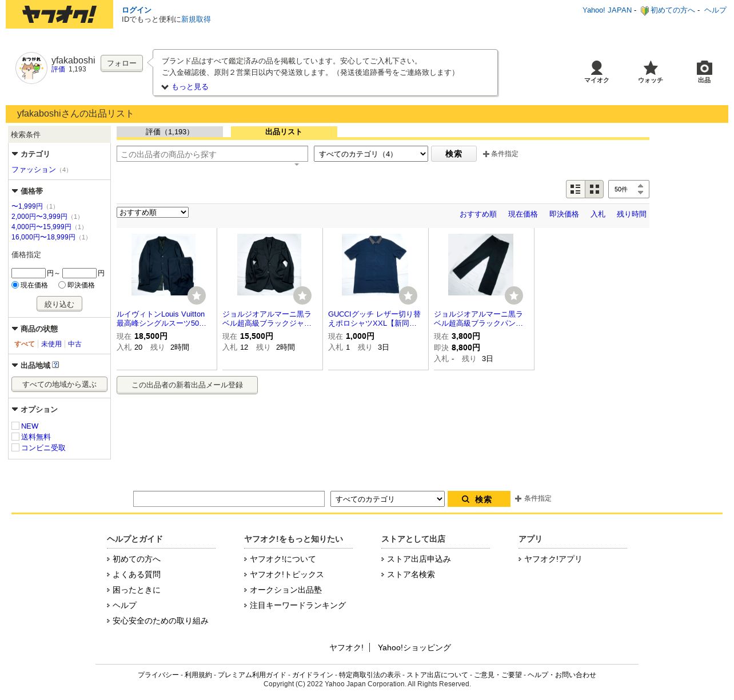Click the bottom 条件指定 plus icon

point(518,498)
